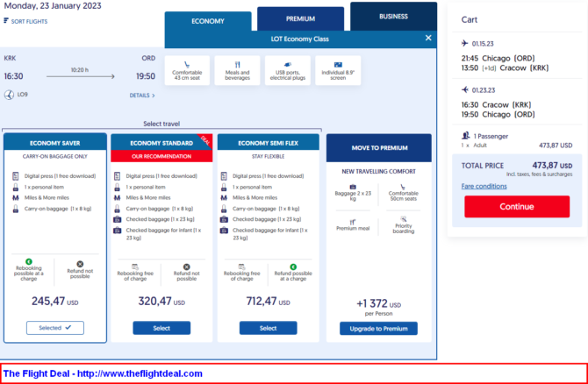588x384 pixels.
Task: Click the rebooking free icon in Economy Semi Flex
Action: coord(242,267)
